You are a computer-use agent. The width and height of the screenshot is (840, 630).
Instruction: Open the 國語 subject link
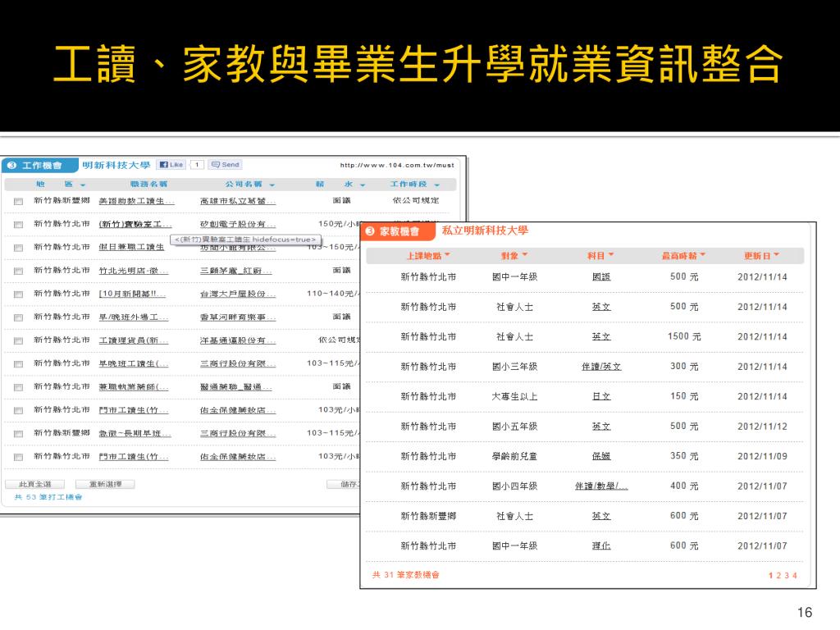pos(601,277)
